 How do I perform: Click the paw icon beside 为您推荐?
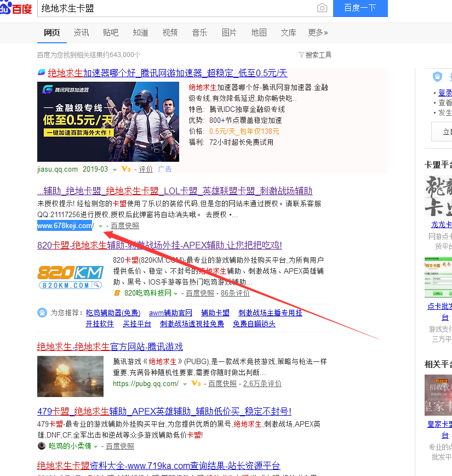[x=42, y=313]
